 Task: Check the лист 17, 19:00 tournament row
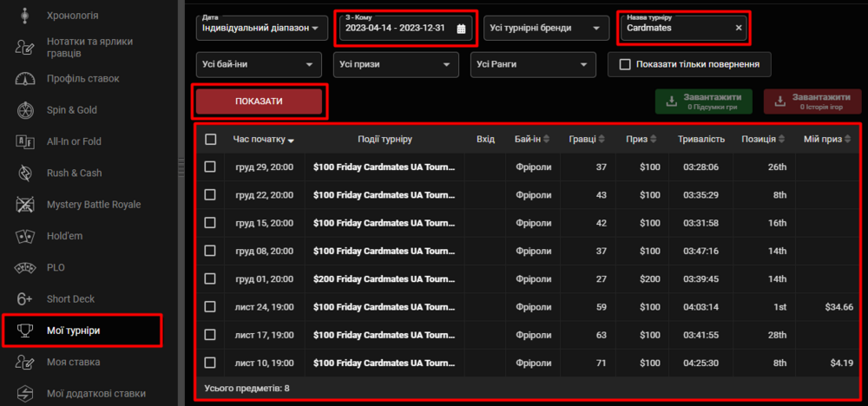210,335
